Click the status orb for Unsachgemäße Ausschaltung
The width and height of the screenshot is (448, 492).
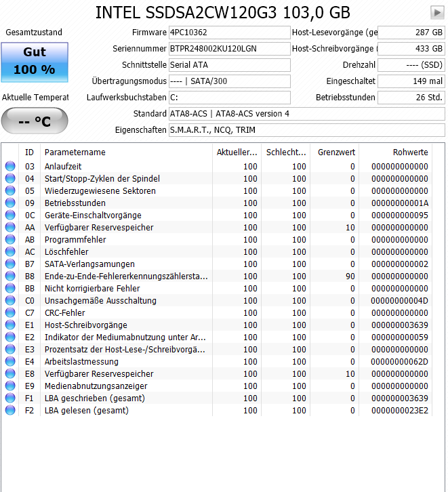point(10,301)
